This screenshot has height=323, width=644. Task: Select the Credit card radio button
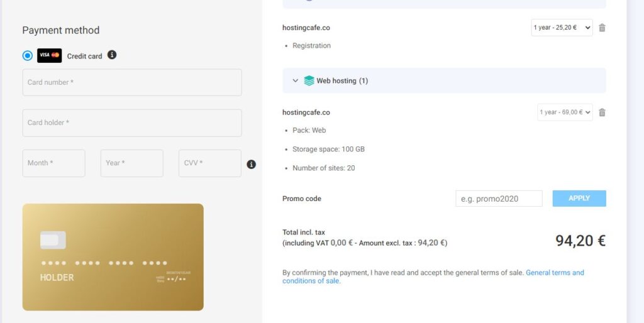(28, 55)
